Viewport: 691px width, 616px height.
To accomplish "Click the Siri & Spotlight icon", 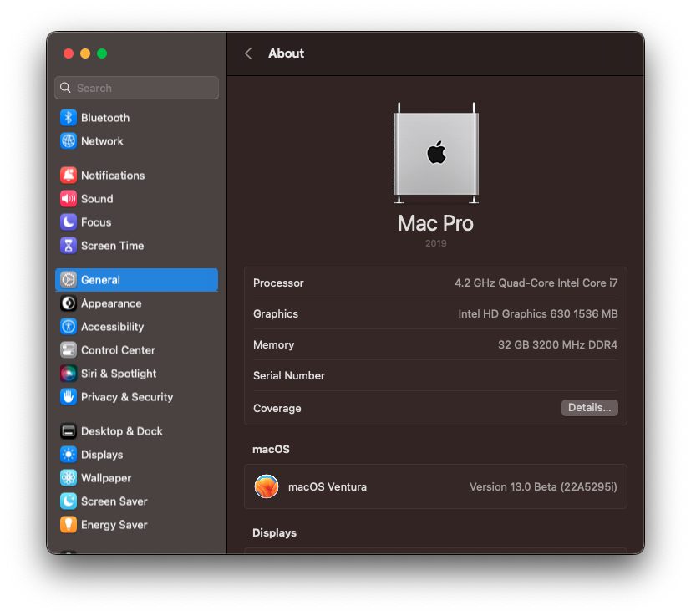I will tap(69, 374).
